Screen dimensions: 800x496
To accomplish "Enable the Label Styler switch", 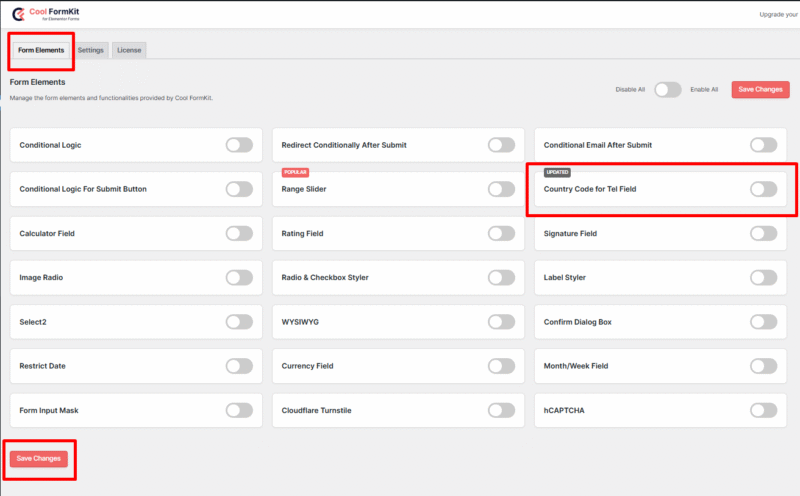I will [763, 278].
